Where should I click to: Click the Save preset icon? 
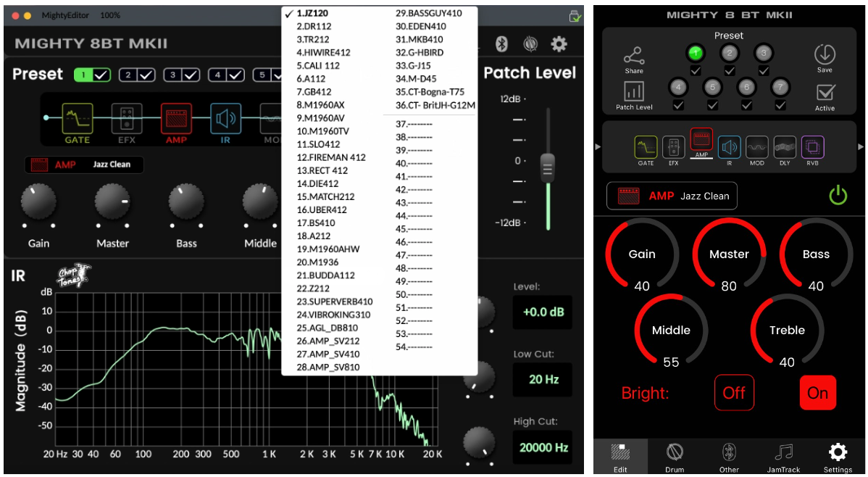pos(825,55)
